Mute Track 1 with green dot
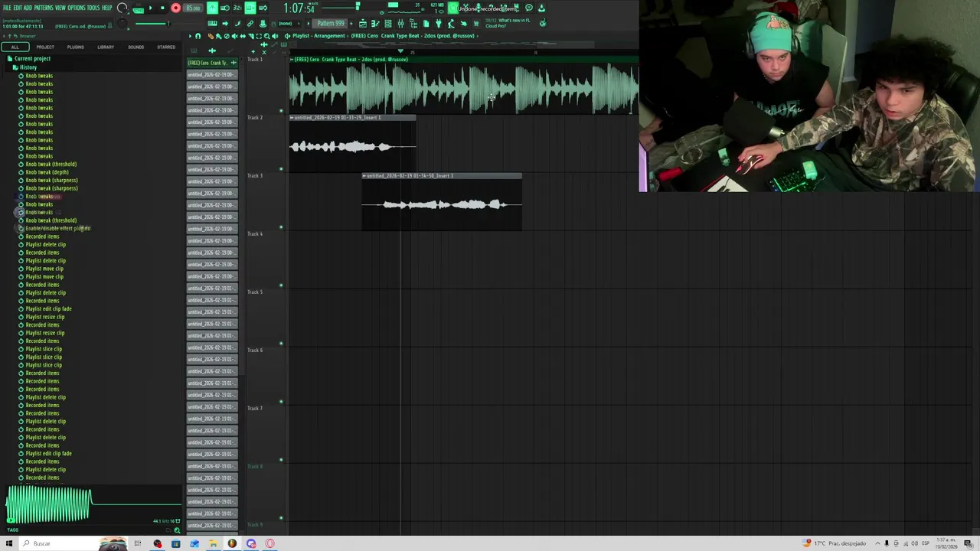Image resolution: width=980 pixels, height=551 pixels. click(281, 111)
